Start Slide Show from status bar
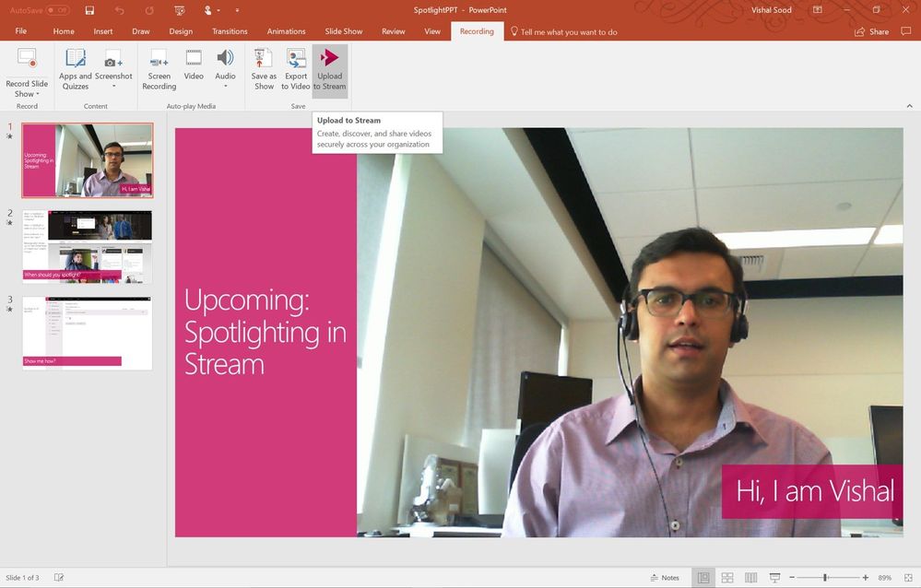921x588 pixels. [x=774, y=578]
